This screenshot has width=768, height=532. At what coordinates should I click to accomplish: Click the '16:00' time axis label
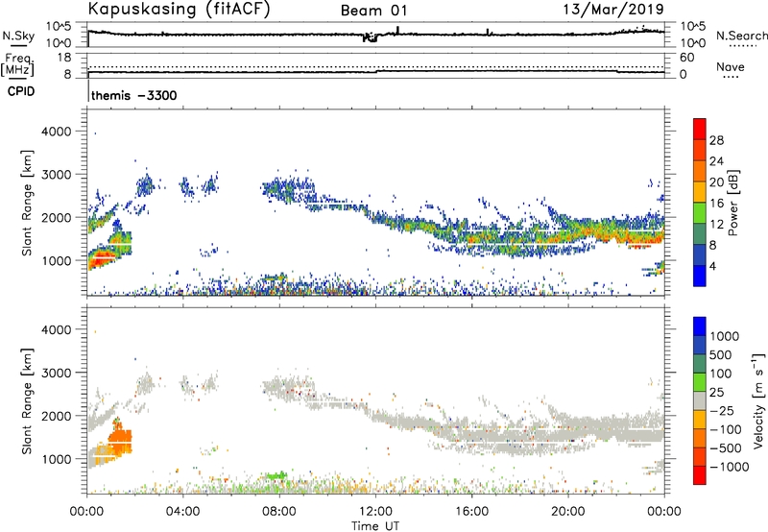coord(471,512)
